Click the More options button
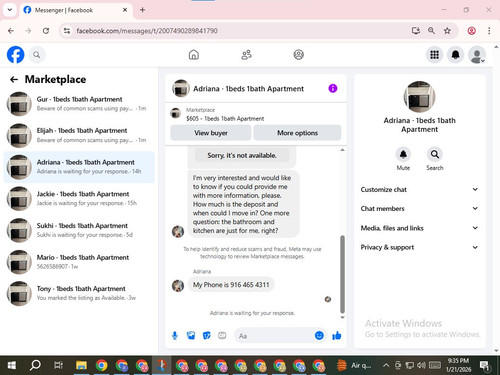This screenshot has height=375, width=500. pyautogui.click(x=297, y=133)
